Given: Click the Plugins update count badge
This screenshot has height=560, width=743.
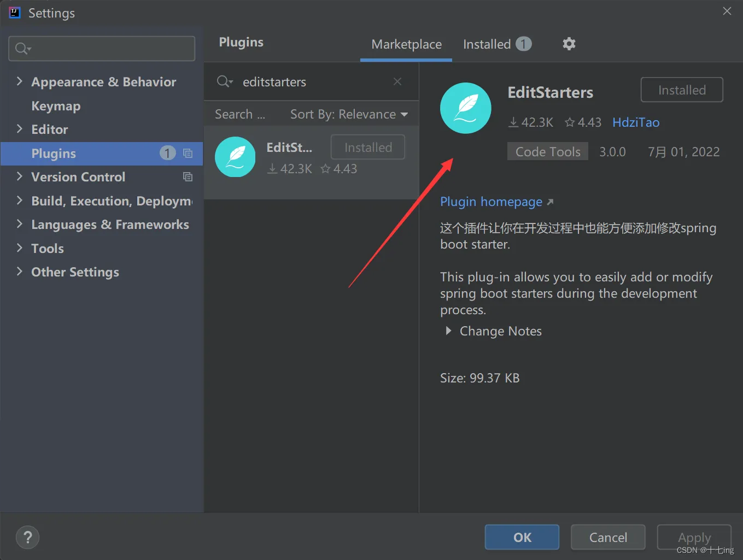Looking at the screenshot, I should coord(167,153).
